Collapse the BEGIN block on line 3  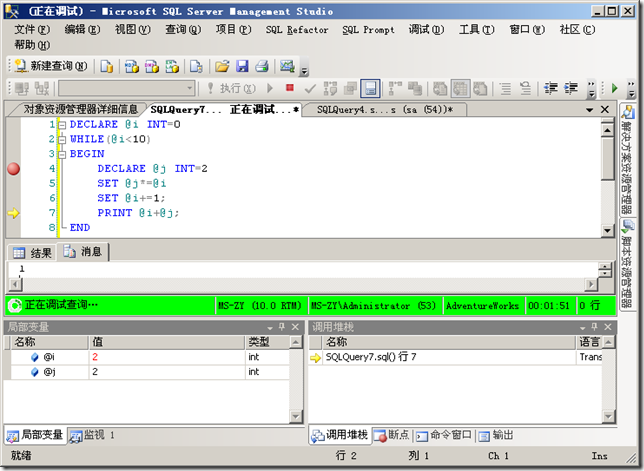pos(62,154)
